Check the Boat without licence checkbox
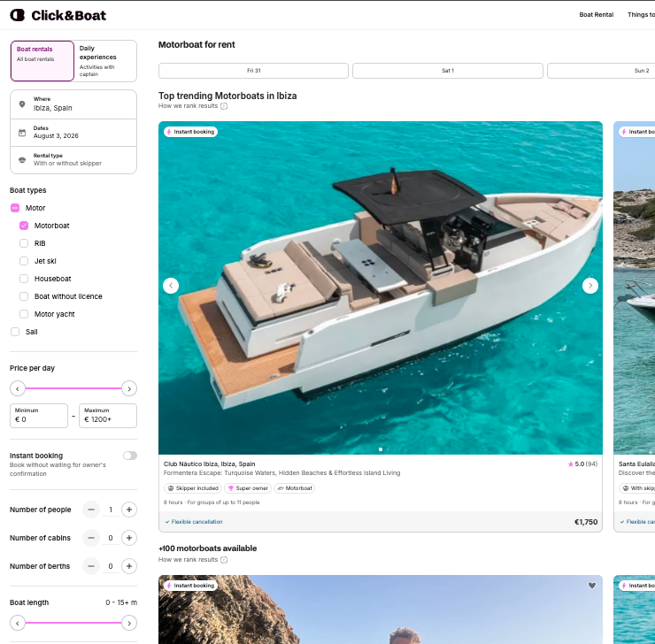This screenshot has width=655, height=644. tap(24, 296)
